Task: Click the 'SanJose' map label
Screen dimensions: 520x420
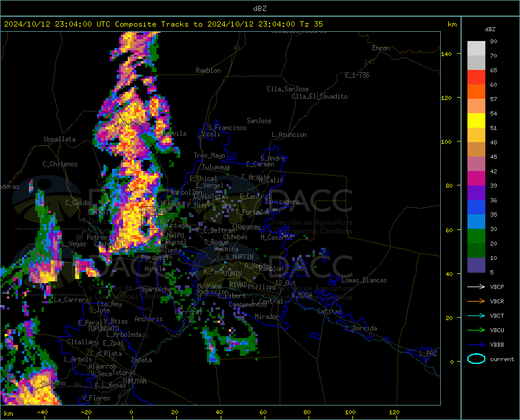Action: click(259, 121)
